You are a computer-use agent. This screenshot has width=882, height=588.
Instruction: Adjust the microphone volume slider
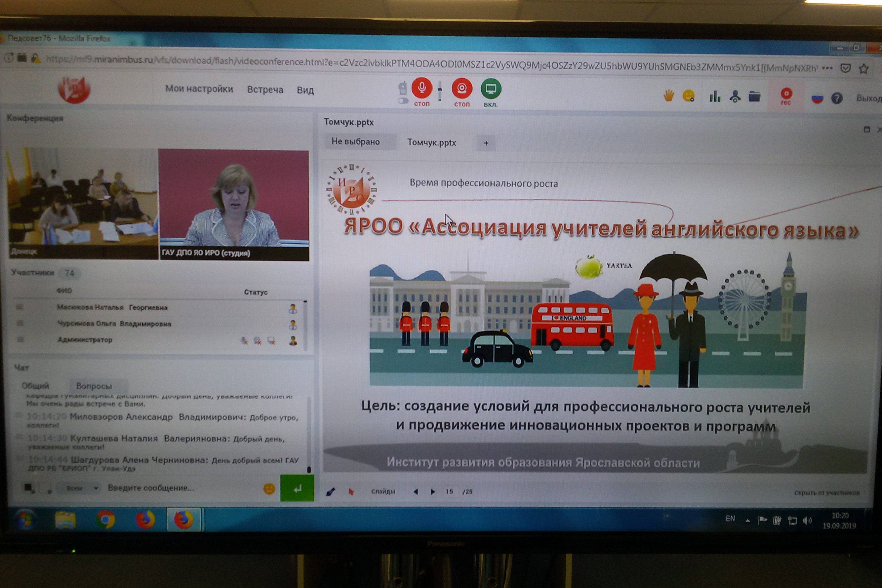440,90
